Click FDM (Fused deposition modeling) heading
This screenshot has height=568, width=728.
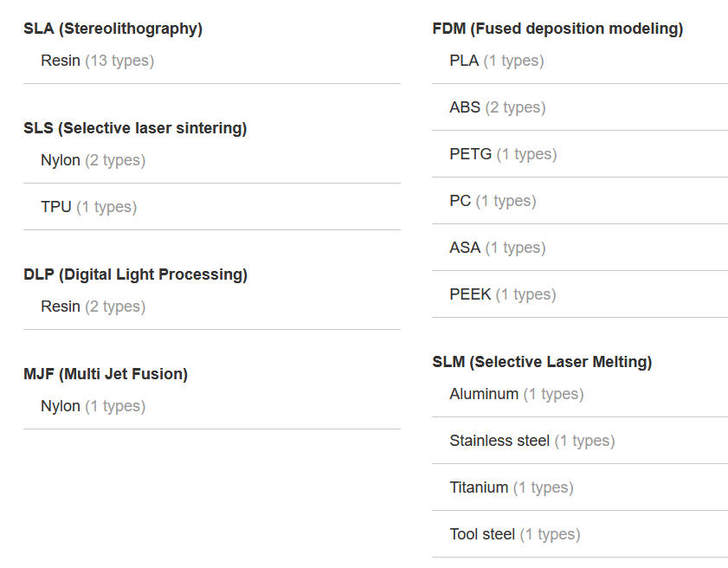(x=557, y=29)
